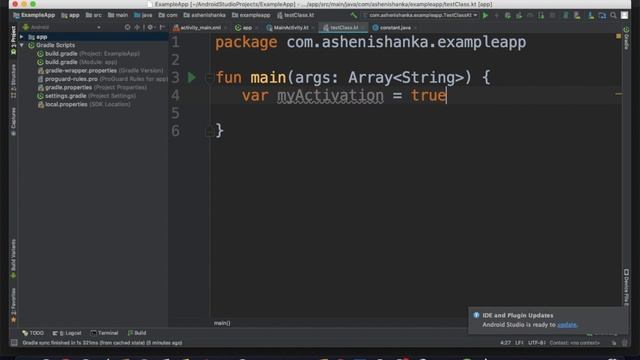Toggle the Build Variants side tab
The width and height of the screenshot is (640, 360).
(x=13, y=259)
